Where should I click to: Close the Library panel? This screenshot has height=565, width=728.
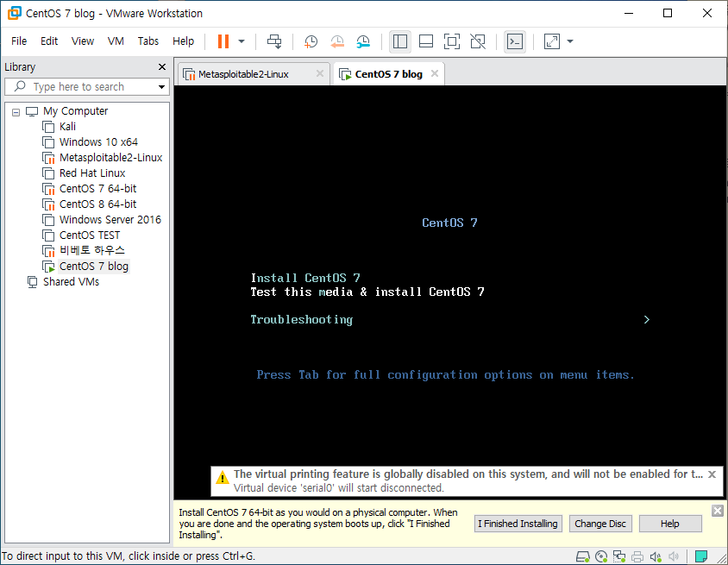point(162,67)
